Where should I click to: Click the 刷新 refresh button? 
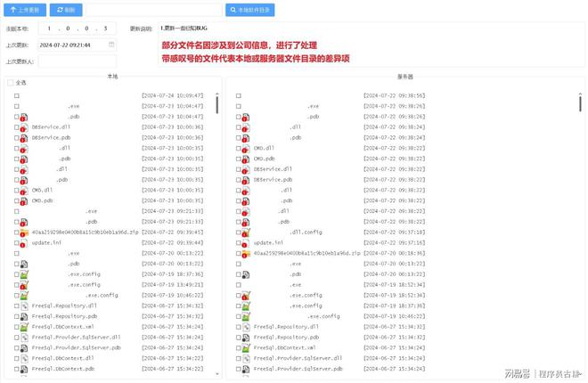coord(66,10)
